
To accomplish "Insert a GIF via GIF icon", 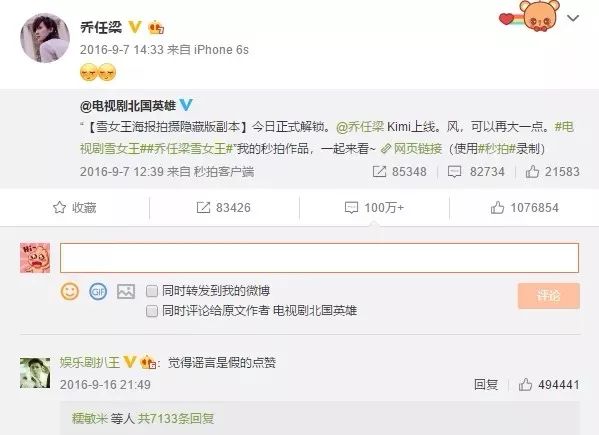I will pos(98,292).
